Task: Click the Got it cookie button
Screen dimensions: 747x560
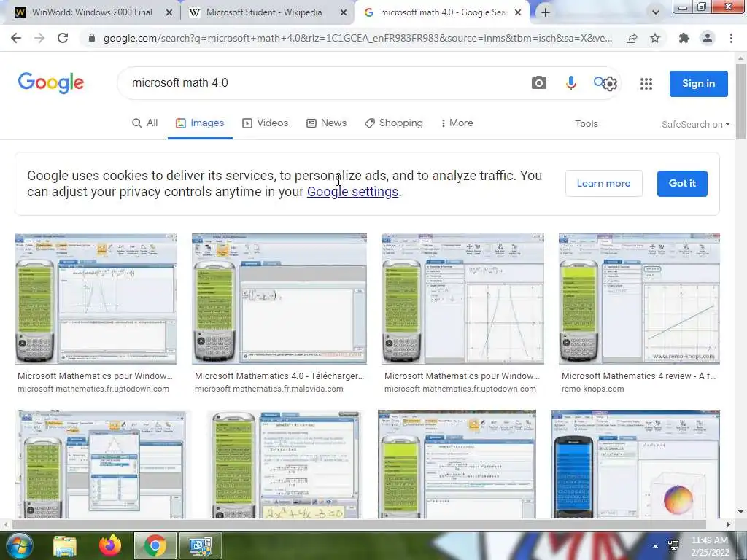Action: (x=682, y=183)
